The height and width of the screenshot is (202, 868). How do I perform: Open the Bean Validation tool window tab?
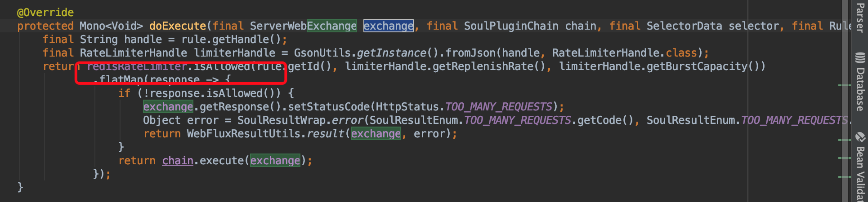click(x=860, y=166)
